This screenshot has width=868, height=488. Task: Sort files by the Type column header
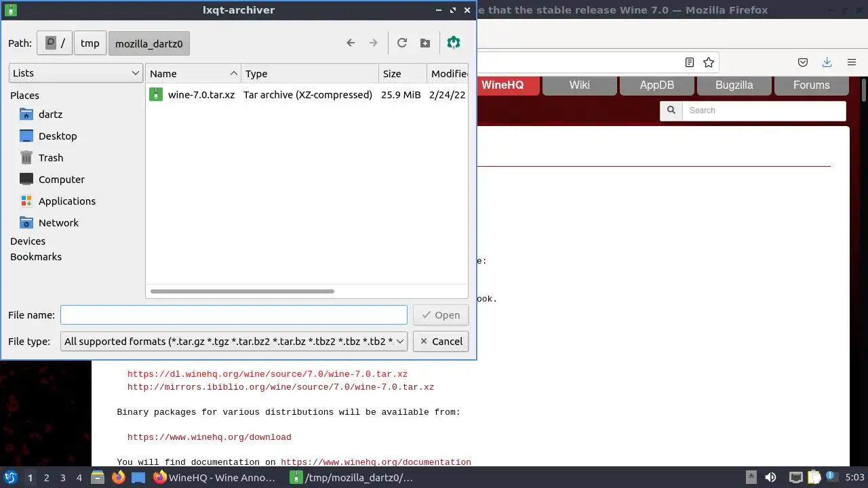(310, 73)
